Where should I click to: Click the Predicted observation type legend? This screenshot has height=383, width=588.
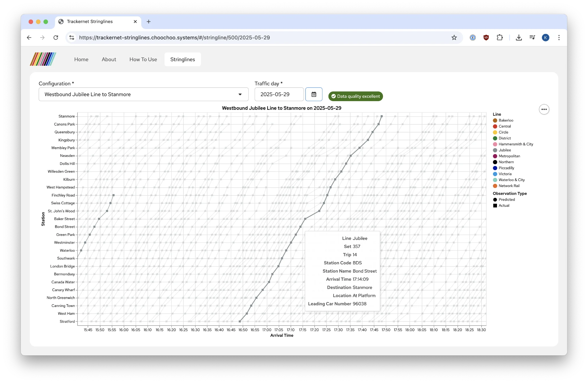[504, 200]
